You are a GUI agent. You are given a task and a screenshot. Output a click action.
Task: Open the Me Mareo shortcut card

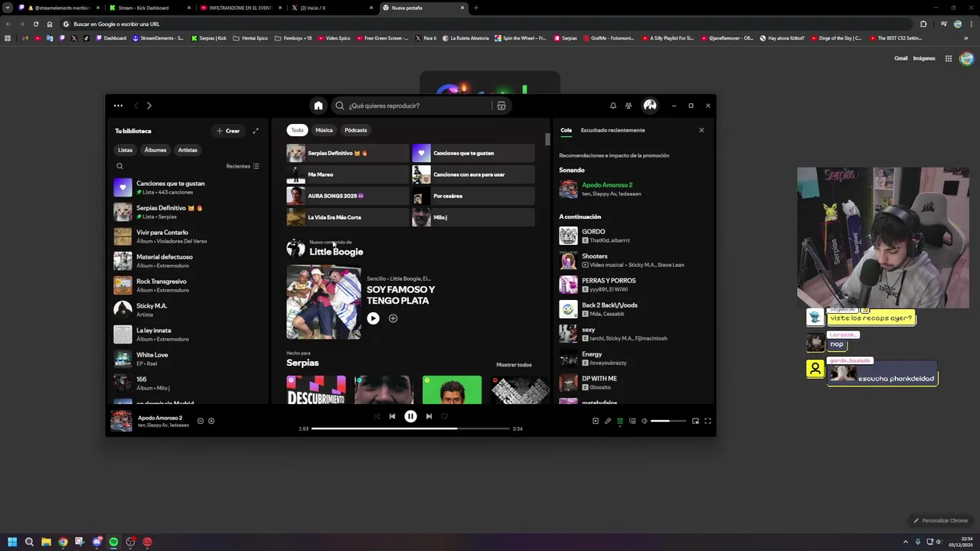348,174
